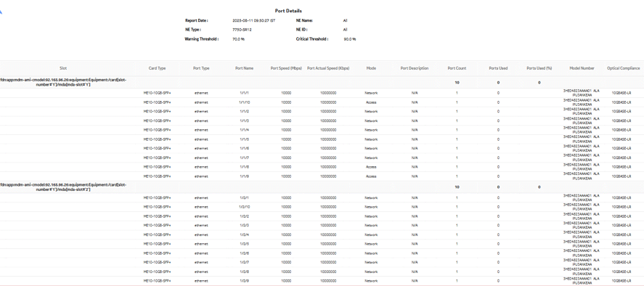Click the Port Name column header
The width and height of the screenshot is (644, 286).
click(245, 68)
